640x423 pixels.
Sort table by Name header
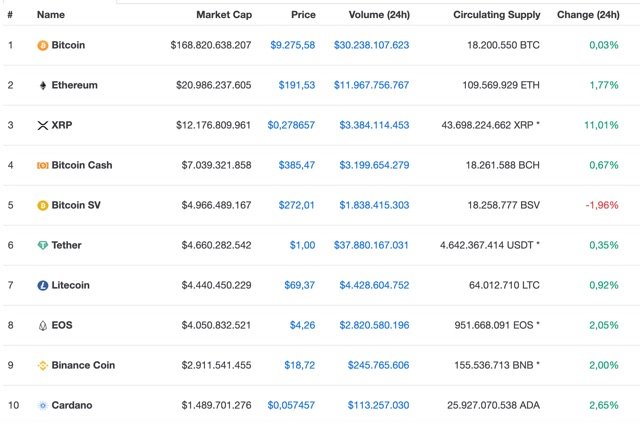pos(50,15)
